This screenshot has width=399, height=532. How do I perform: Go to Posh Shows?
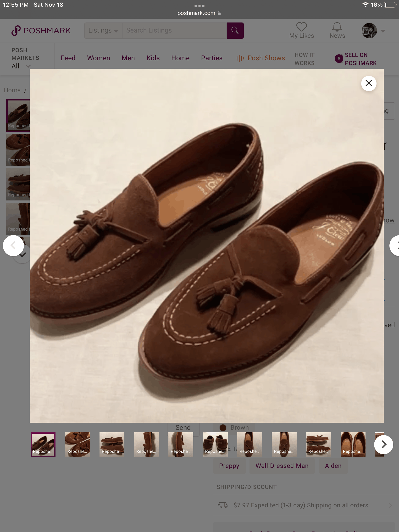(260, 58)
